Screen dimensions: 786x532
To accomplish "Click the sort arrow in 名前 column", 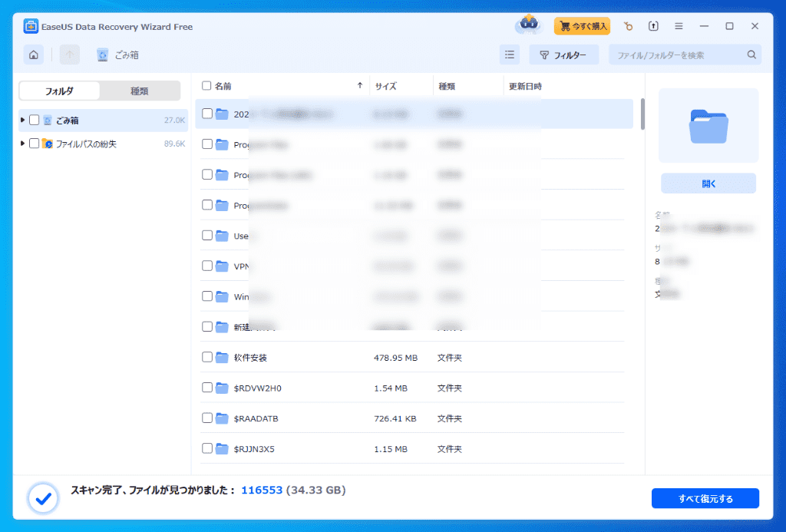I will [359, 86].
